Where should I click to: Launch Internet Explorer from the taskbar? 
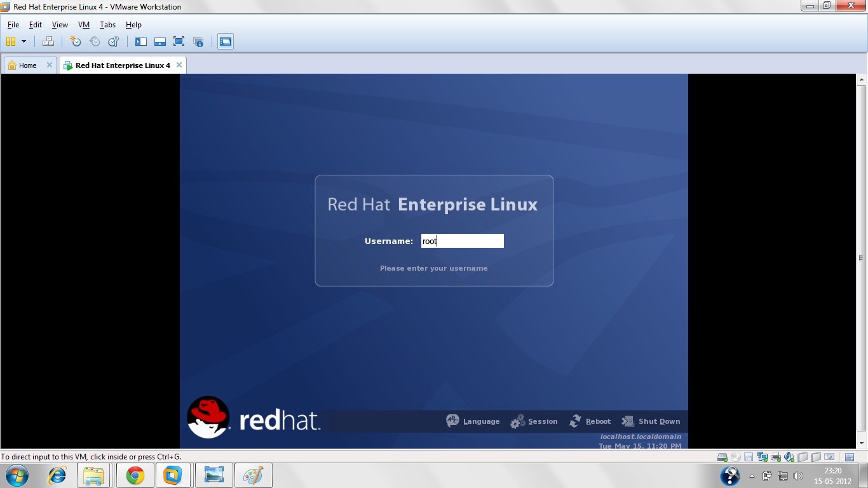pyautogui.click(x=58, y=475)
